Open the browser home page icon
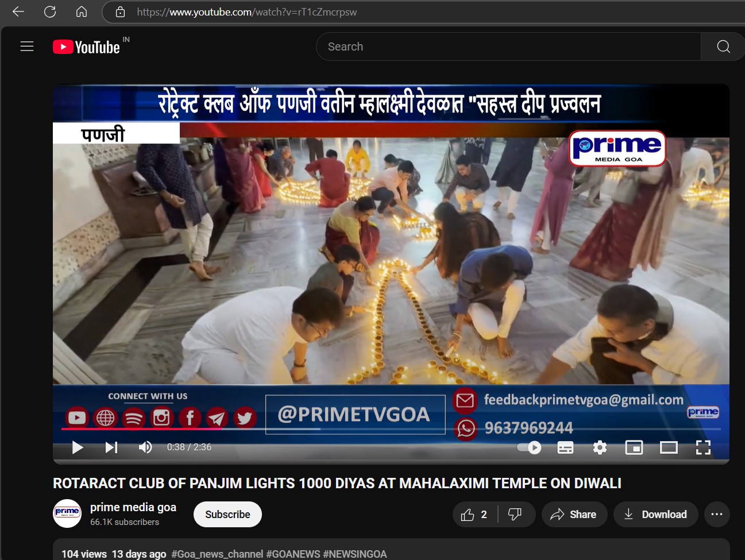Image resolution: width=745 pixels, height=560 pixels. coord(82,11)
